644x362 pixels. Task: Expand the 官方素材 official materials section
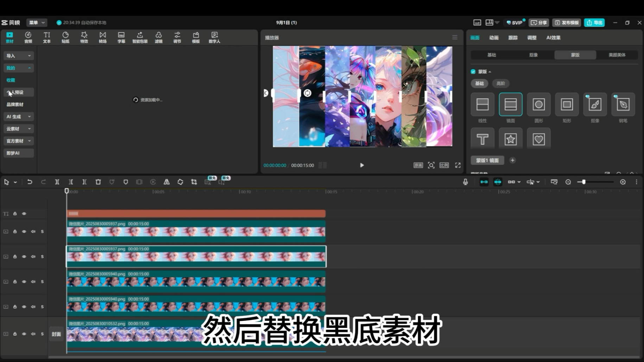(x=19, y=141)
